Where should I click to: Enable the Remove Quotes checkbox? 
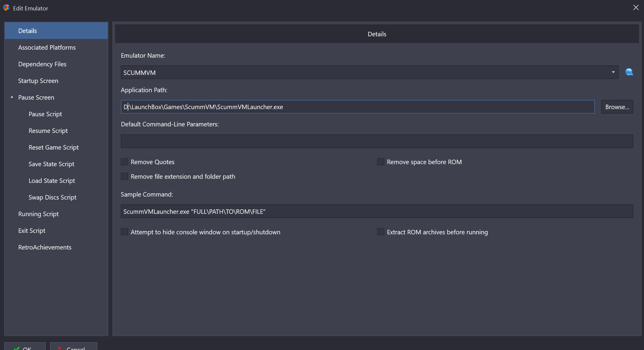(124, 162)
